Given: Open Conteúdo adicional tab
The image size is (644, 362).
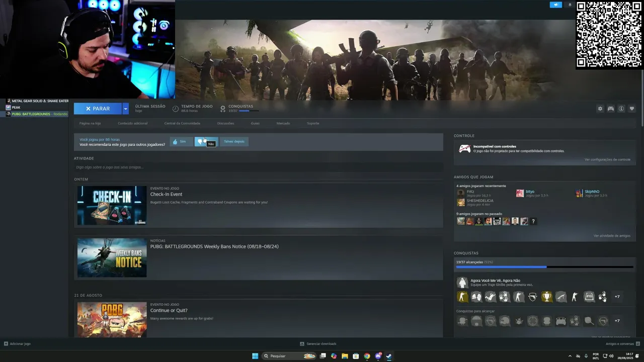Looking at the screenshot, I should (x=133, y=123).
